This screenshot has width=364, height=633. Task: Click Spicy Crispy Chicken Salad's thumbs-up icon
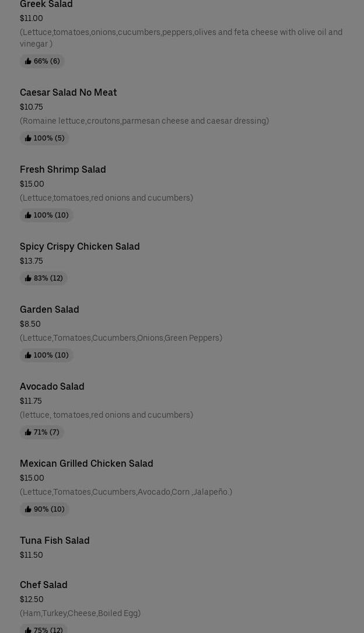coord(28,278)
